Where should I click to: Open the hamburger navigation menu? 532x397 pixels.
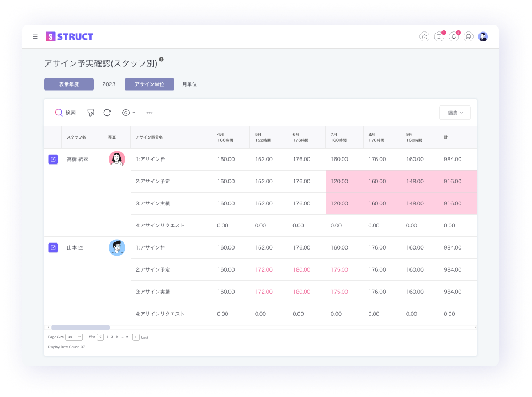point(35,37)
